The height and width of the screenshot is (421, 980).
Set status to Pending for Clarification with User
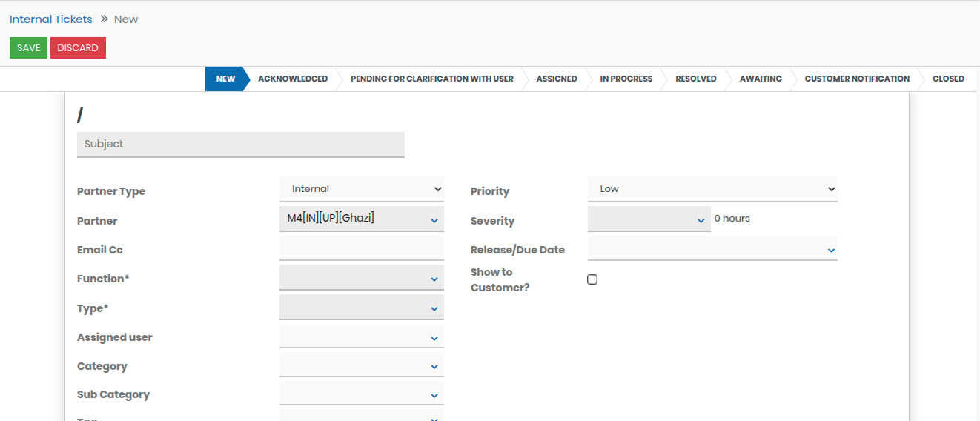(431, 79)
